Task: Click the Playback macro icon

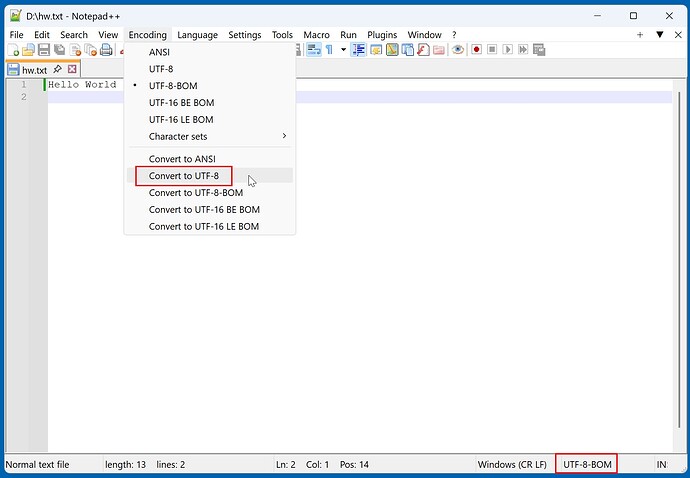Action: 508,50
